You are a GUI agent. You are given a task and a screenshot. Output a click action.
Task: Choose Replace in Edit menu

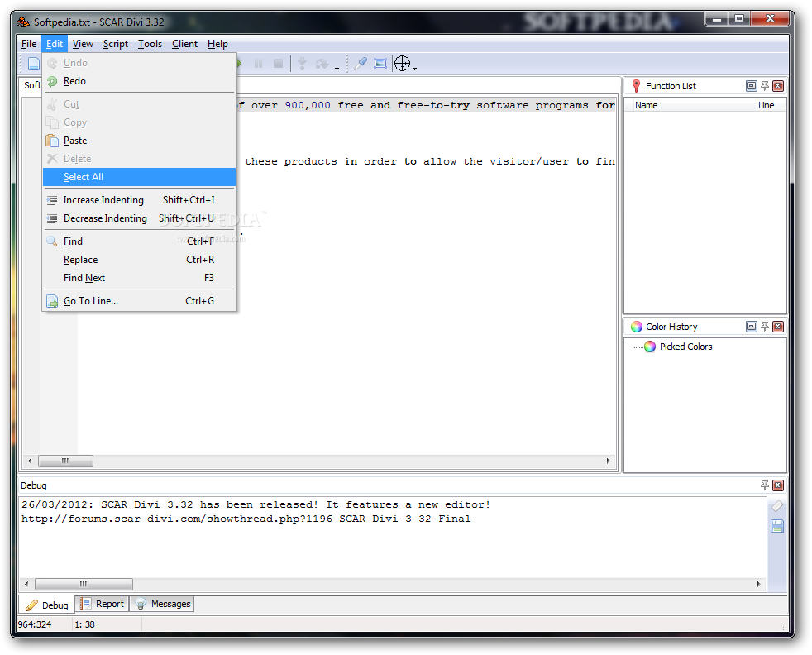139,260
